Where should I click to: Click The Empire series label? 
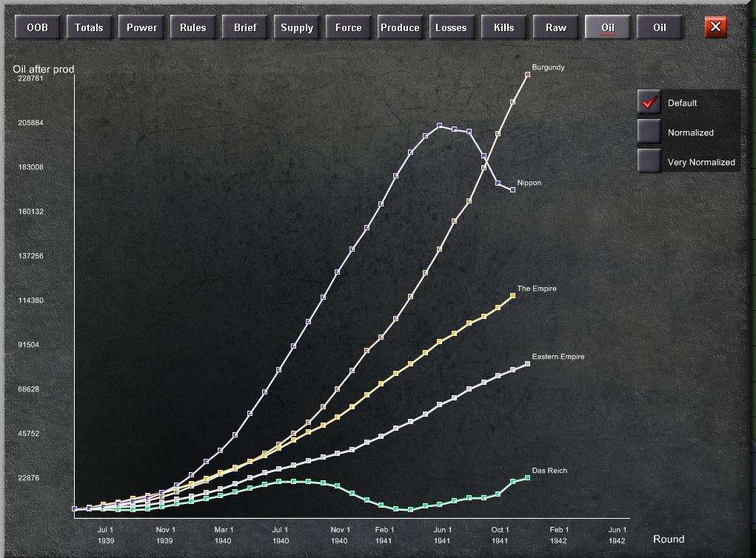point(537,288)
